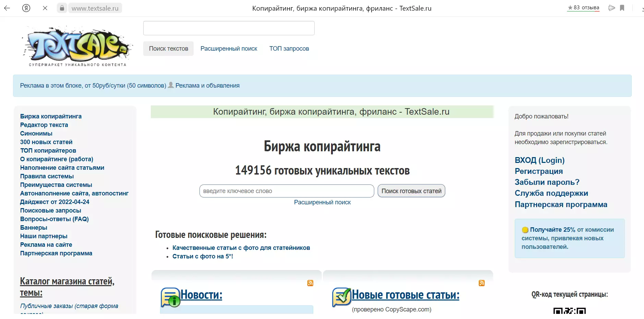This screenshot has width=644, height=319.
Task: Click the user avatar icon in the ad block
Action: click(x=171, y=85)
